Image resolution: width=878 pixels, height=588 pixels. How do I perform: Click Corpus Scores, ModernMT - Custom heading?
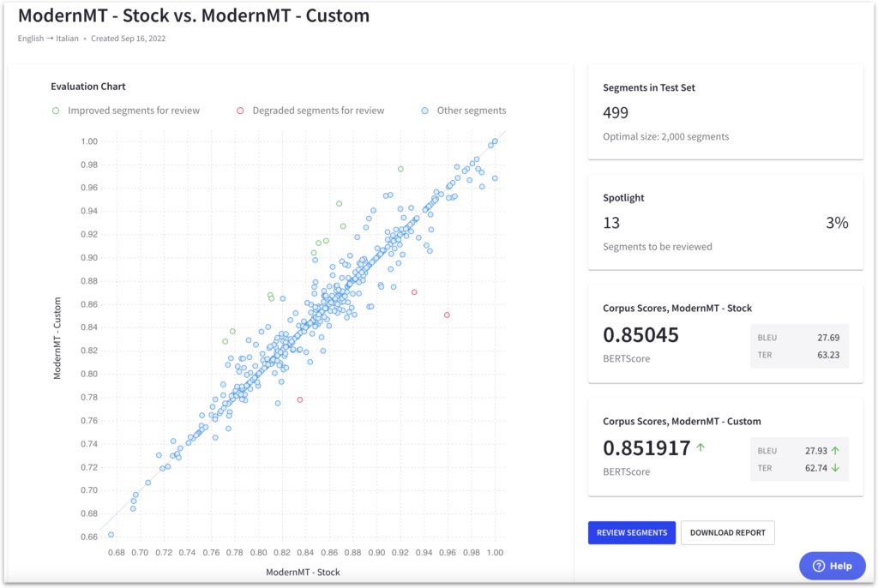(x=682, y=421)
